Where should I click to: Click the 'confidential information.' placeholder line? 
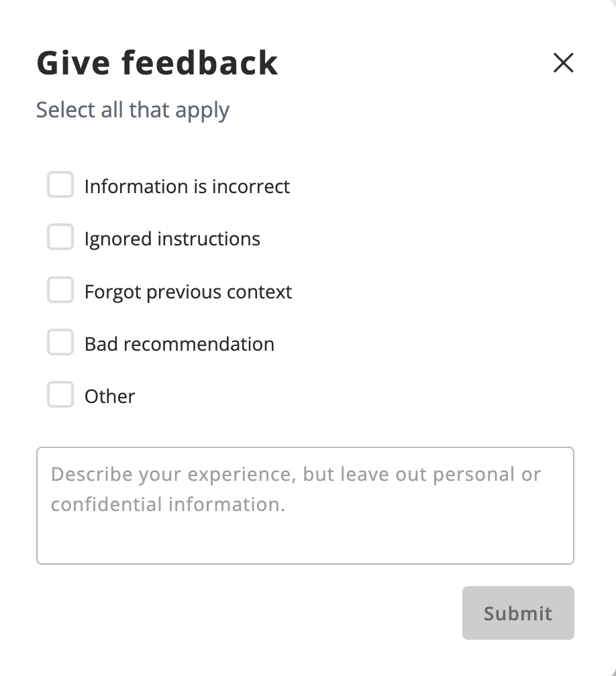(168, 504)
